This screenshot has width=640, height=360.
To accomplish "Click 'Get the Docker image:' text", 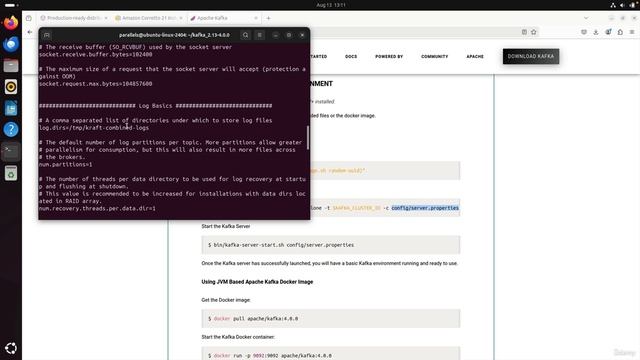I will [226, 300].
